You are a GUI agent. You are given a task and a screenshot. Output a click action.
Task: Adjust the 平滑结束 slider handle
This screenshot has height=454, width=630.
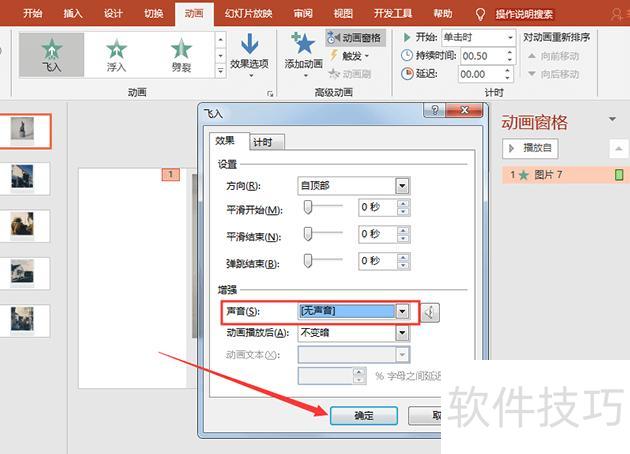308,234
